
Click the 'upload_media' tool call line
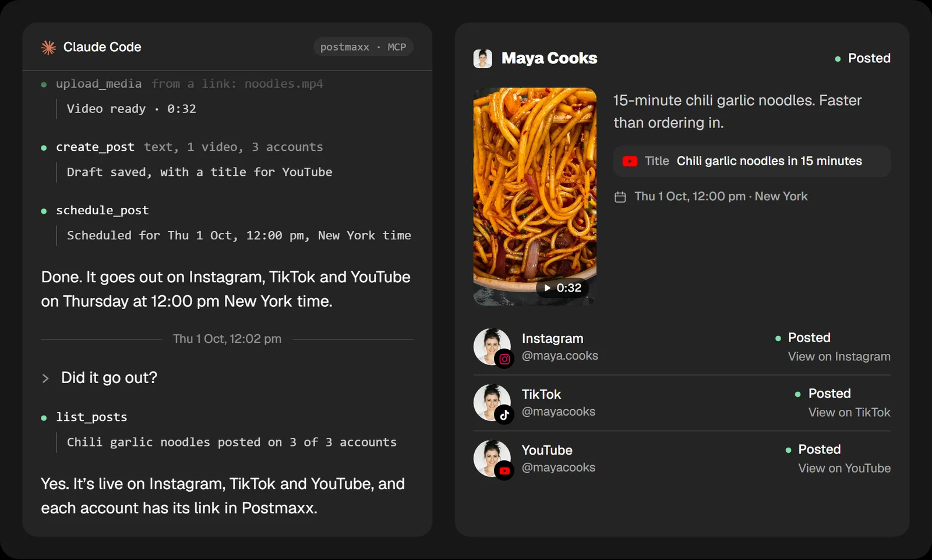pos(189,84)
